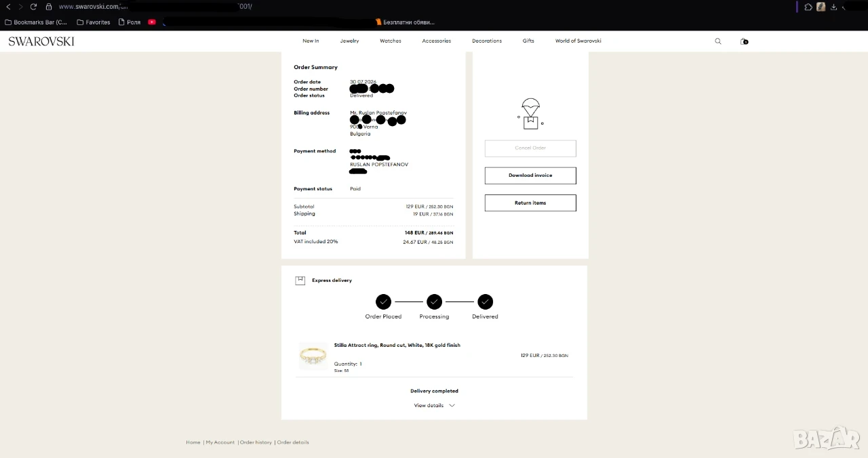Click Order details breadcrumb
Image resolution: width=868 pixels, height=458 pixels.
[x=293, y=442]
